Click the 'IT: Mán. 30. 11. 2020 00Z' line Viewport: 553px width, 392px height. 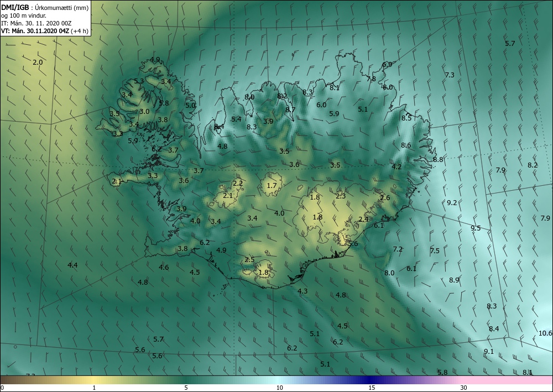[x=36, y=23]
